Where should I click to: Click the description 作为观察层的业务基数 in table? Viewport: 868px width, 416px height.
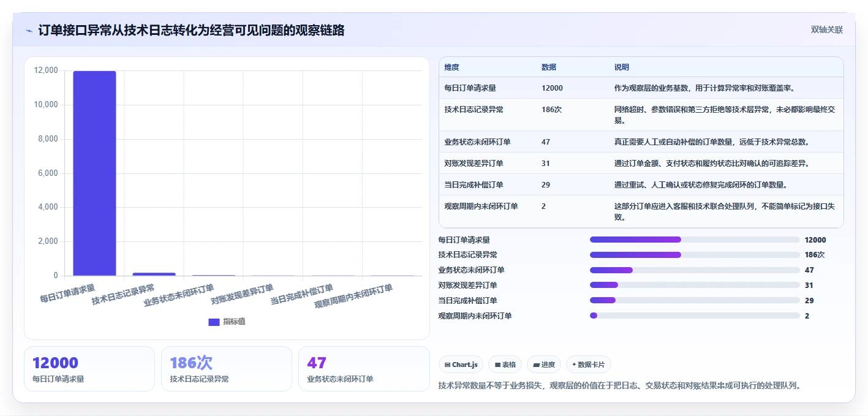[704, 88]
